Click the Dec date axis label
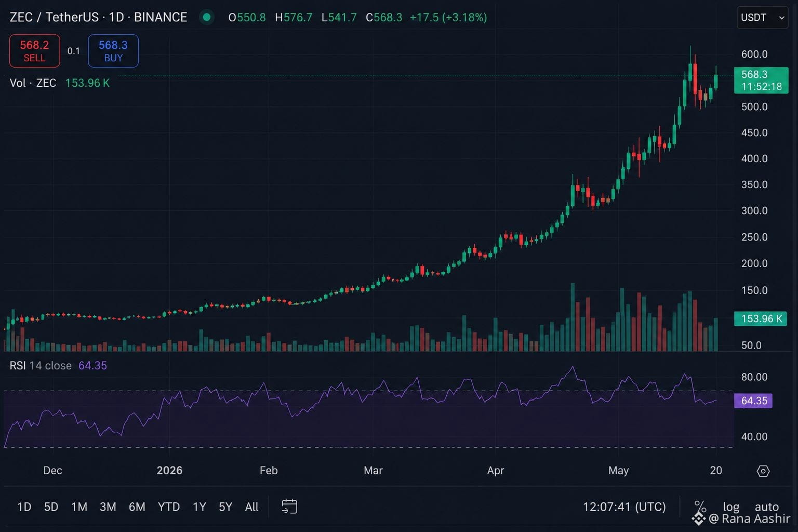This screenshot has width=798, height=532. [x=52, y=470]
